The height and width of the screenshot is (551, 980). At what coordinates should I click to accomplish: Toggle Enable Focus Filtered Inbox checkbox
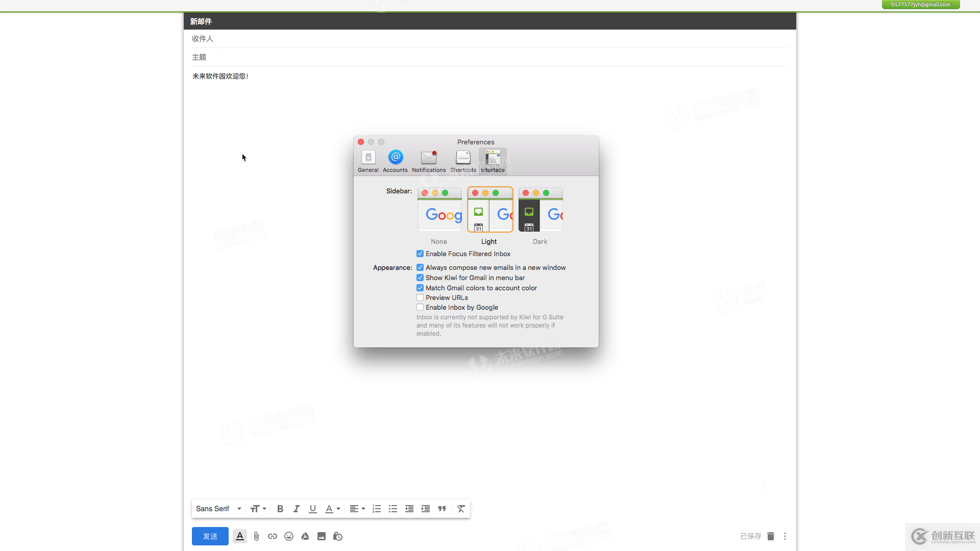pos(420,254)
